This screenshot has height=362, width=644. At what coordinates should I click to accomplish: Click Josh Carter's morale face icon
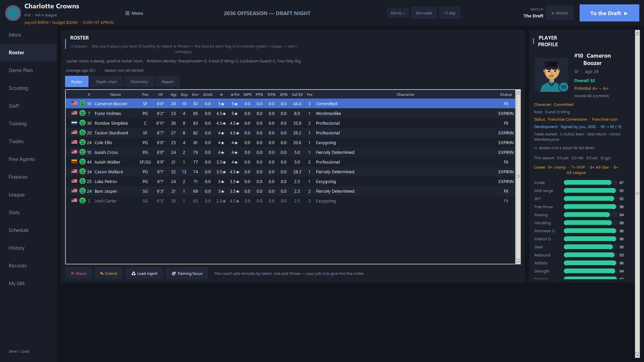coord(83,201)
